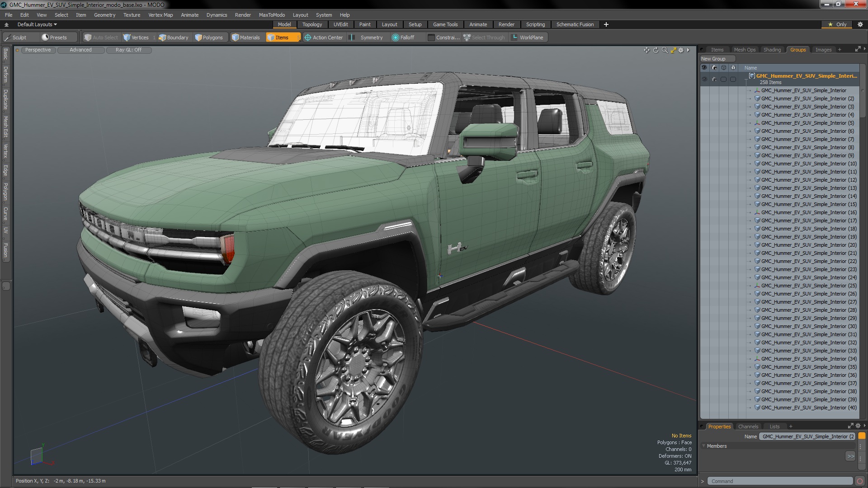Toggle Select Through
This screenshot has height=488, width=868.
484,38
